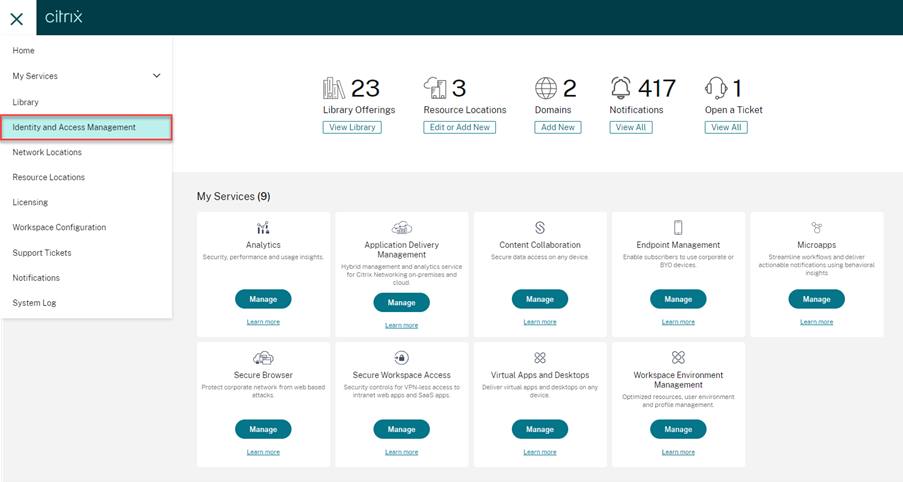903x482 pixels.
Task: Manage the Analytics service
Action: (x=263, y=299)
